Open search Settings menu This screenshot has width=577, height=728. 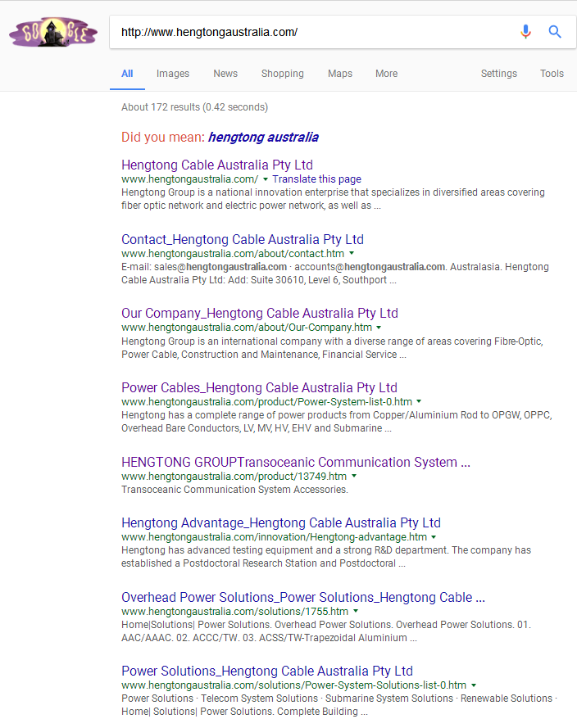pyautogui.click(x=499, y=74)
